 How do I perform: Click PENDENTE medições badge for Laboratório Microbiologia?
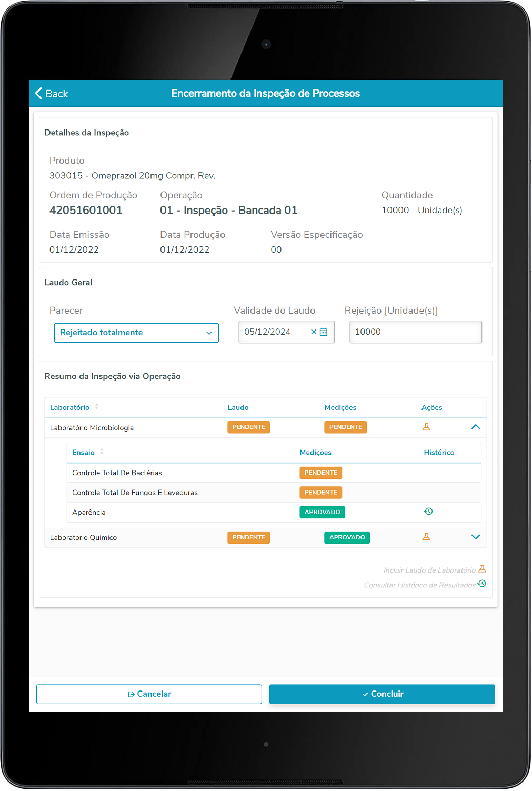(345, 427)
